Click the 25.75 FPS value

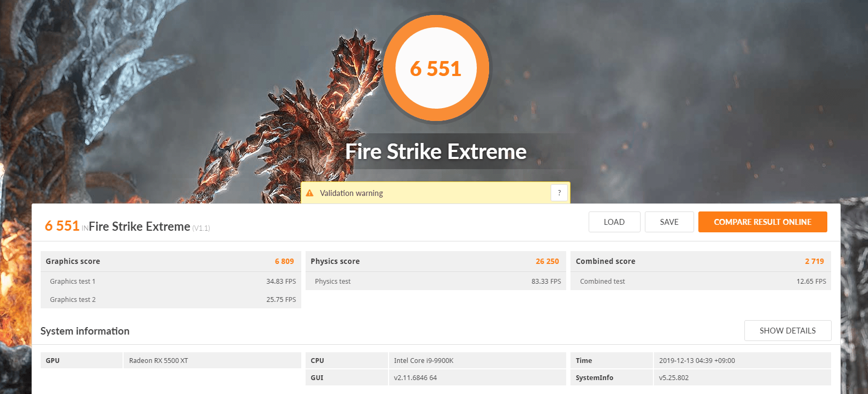pyautogui.click(x=281, y=299)
